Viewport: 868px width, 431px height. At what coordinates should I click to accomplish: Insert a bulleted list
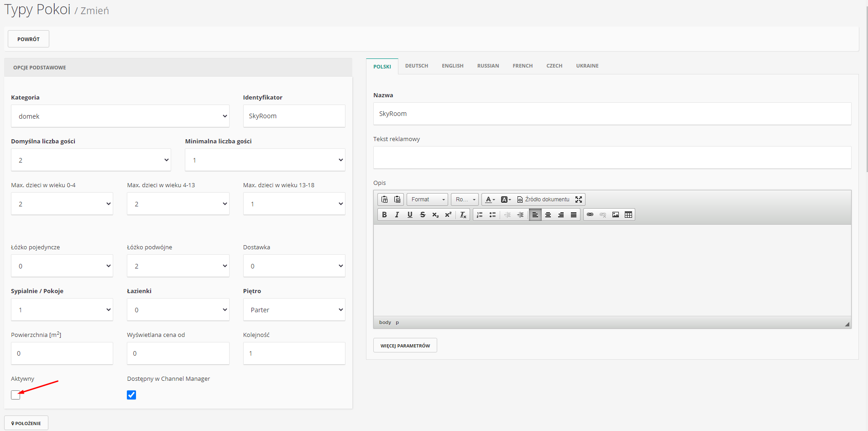coord(492,215)
